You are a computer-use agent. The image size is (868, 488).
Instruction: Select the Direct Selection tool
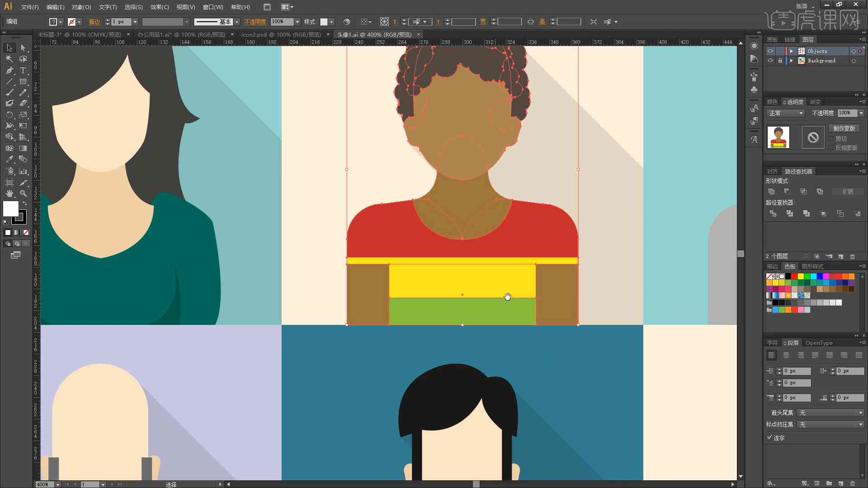coord(22,47)
